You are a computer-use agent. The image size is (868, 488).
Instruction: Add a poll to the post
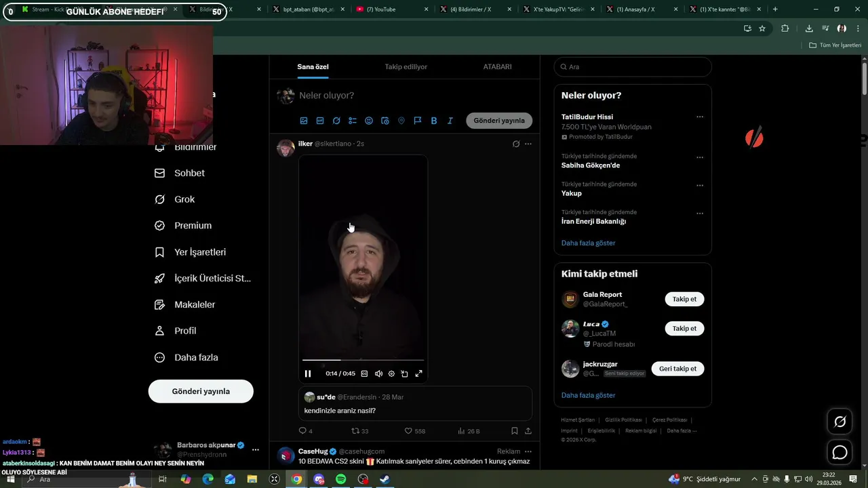pyautogui.click(x=353, y=121)
